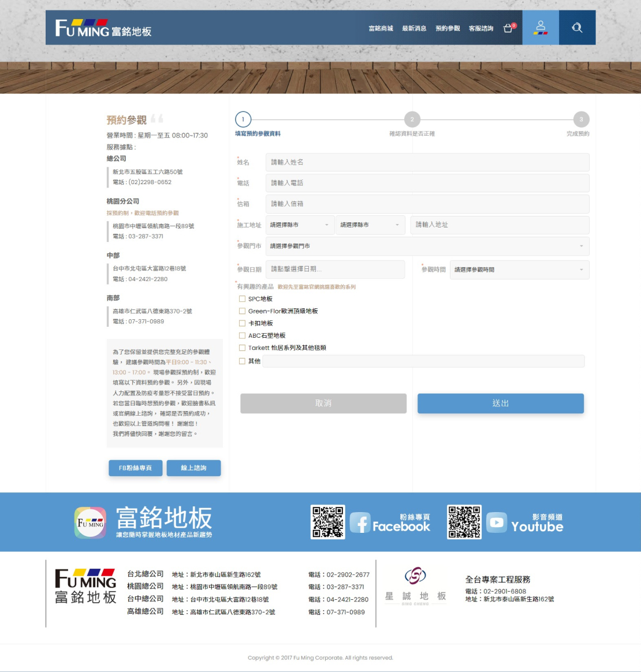Click the 填寫預約參觀資料 step label

tap(258, 134)
